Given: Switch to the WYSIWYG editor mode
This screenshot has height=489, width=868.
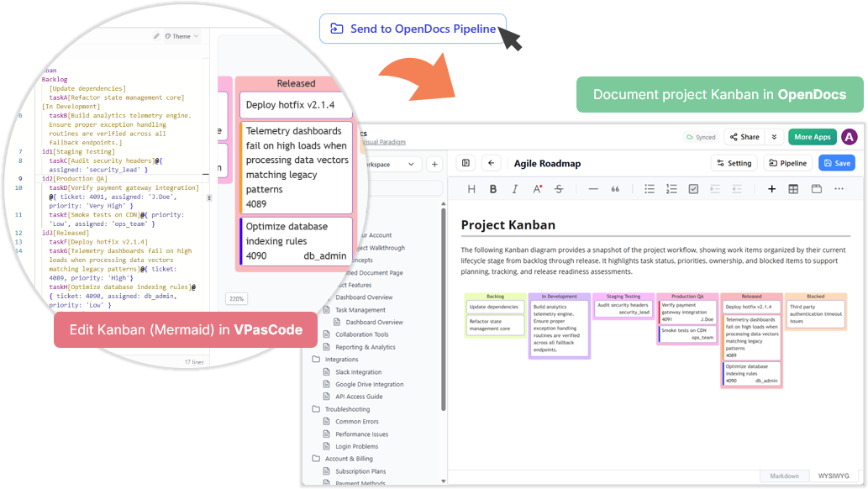Looking at the screenshot, I should [x=833, y=476].
